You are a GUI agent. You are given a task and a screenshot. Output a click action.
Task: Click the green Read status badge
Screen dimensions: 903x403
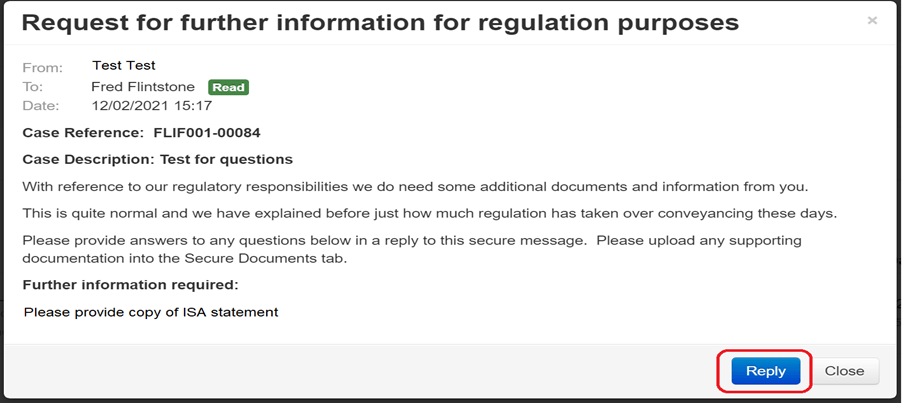pos(228,87)
